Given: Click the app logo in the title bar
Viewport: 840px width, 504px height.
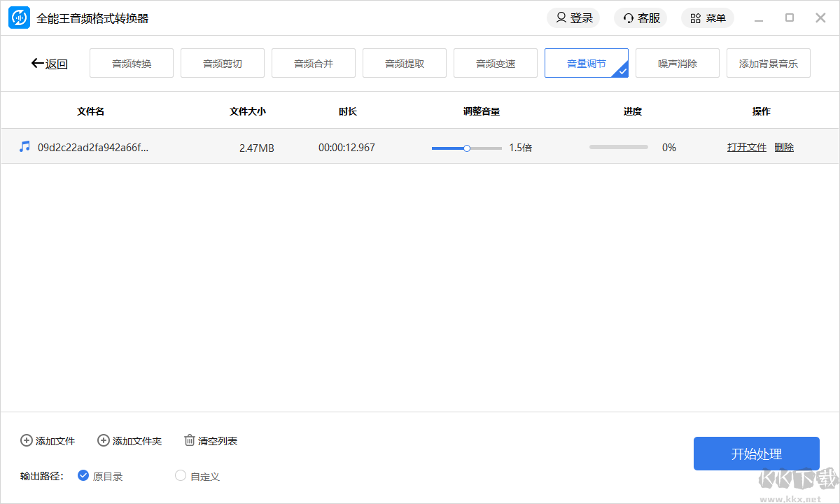Looking at the screenshot, I should (19, 17).
